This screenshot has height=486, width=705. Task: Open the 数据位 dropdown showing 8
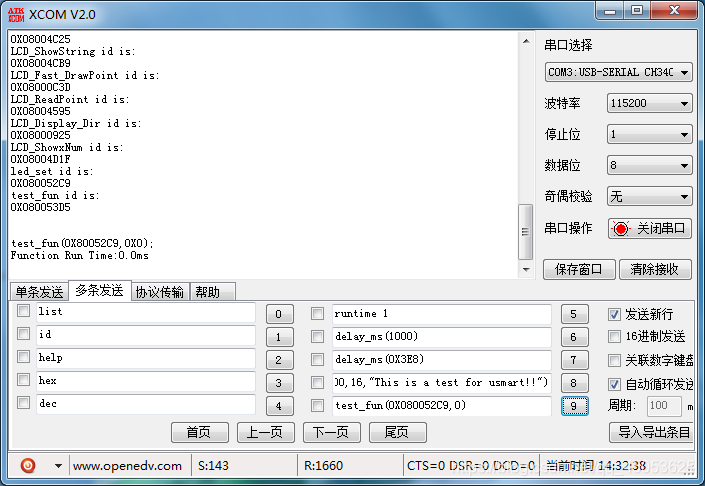click(x=649, y=165)
